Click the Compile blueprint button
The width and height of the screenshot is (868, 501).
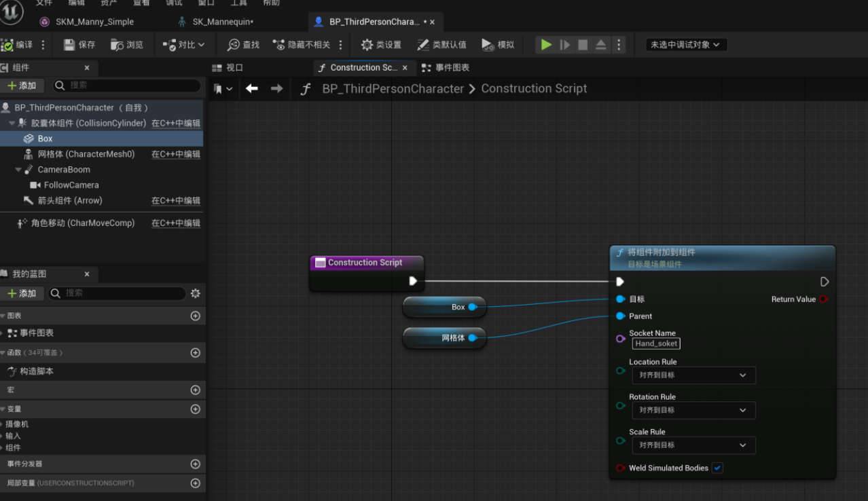click(18, 45)
